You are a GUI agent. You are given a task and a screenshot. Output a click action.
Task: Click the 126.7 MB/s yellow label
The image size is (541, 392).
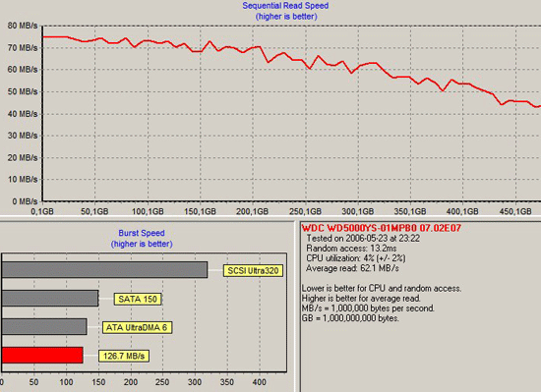pyautogui.click(x=124, y=356)
